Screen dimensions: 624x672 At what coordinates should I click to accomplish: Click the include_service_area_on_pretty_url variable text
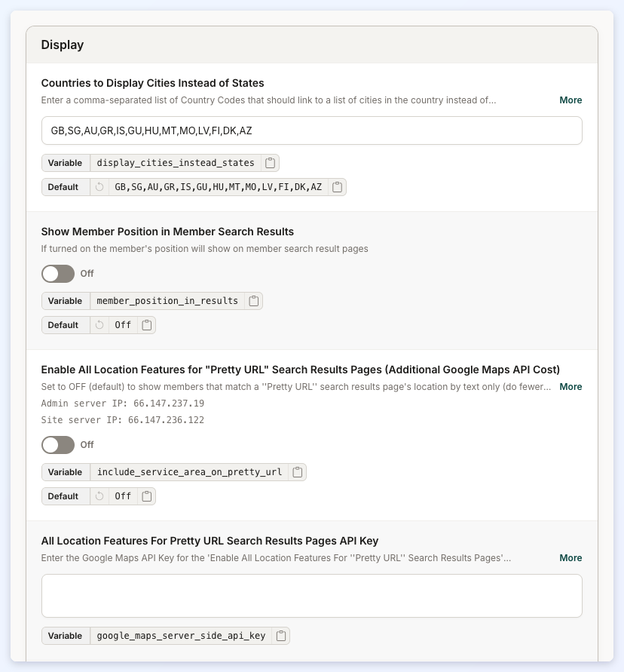pos(189,472)
